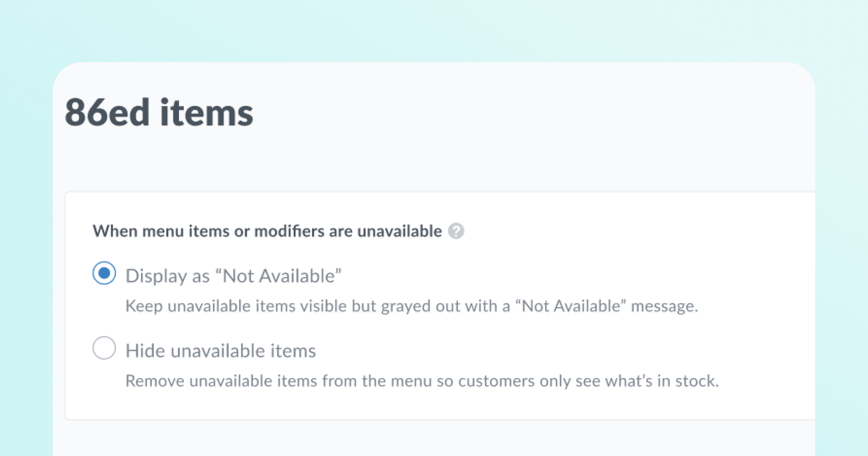
Task: Click the "Keep unavailable items visible" description
Action: (412, 306)
